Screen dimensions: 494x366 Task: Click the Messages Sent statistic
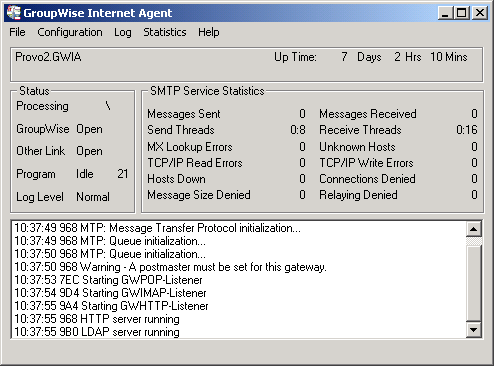pos(226,114)
